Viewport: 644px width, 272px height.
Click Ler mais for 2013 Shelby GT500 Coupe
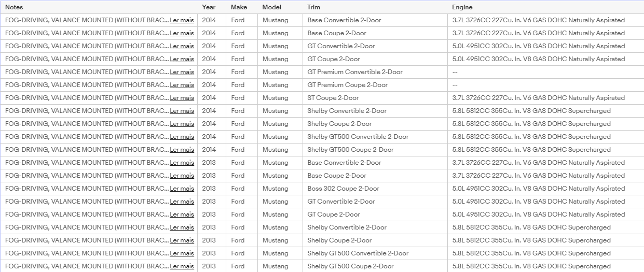coord(182,266)
